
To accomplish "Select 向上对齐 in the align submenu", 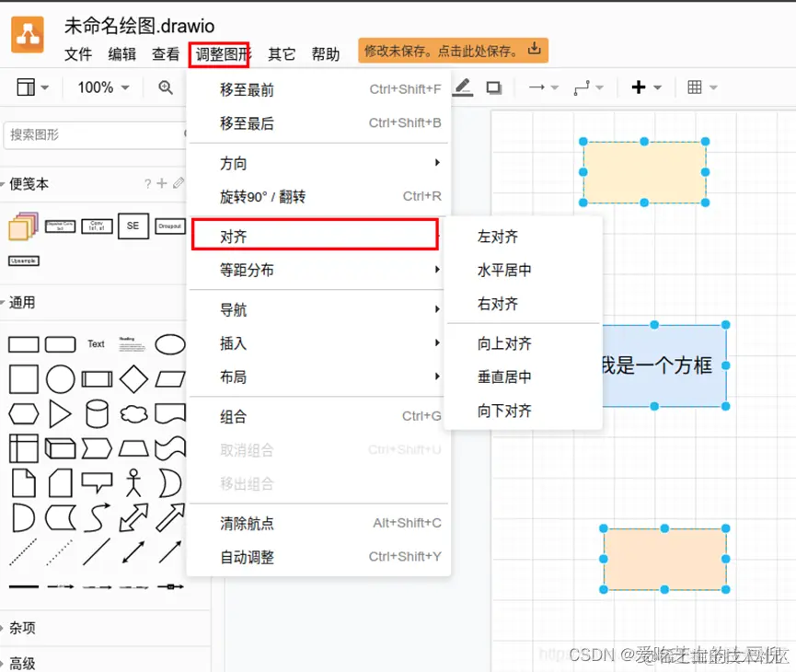I will click(524, 343).
